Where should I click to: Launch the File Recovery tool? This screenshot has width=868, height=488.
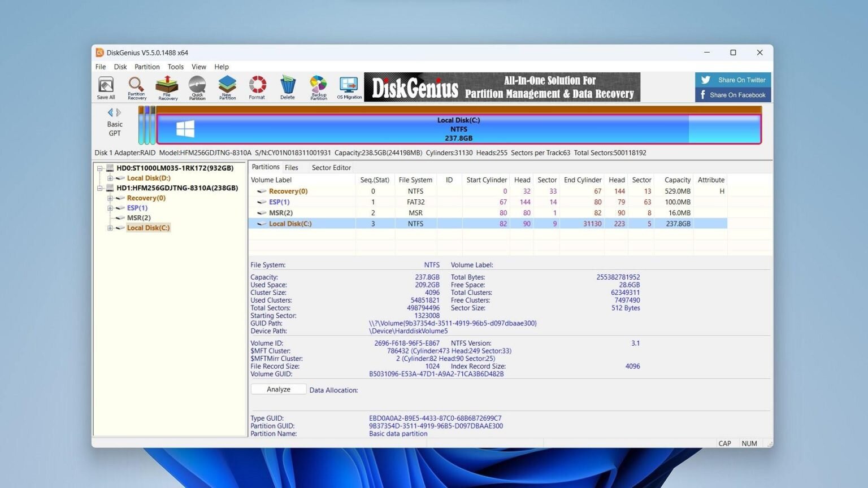(167, 88)
